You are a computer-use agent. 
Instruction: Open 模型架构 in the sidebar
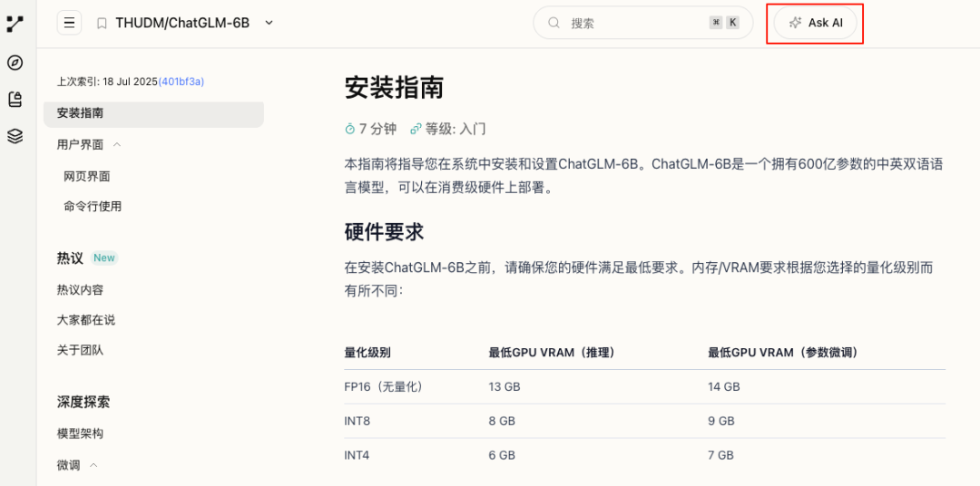pos(80,434)
